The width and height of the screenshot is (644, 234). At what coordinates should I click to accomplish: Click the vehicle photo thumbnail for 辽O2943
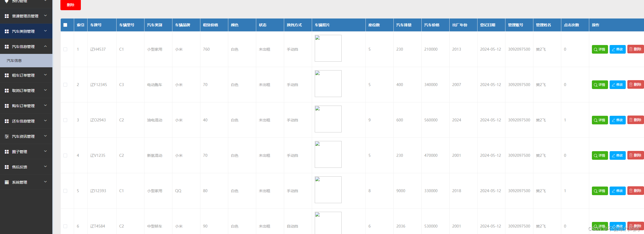[328, 119]
